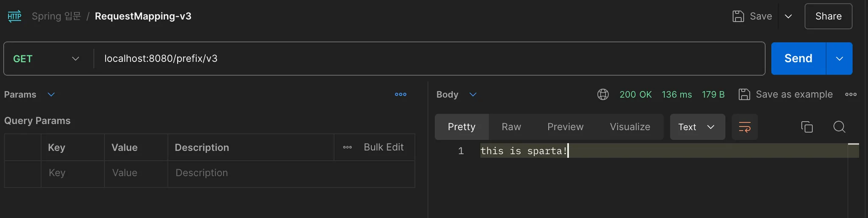Click Bulk Edit for query params
Image resolution: width=868 pixels, height=218 pixels.
point(384,147)
